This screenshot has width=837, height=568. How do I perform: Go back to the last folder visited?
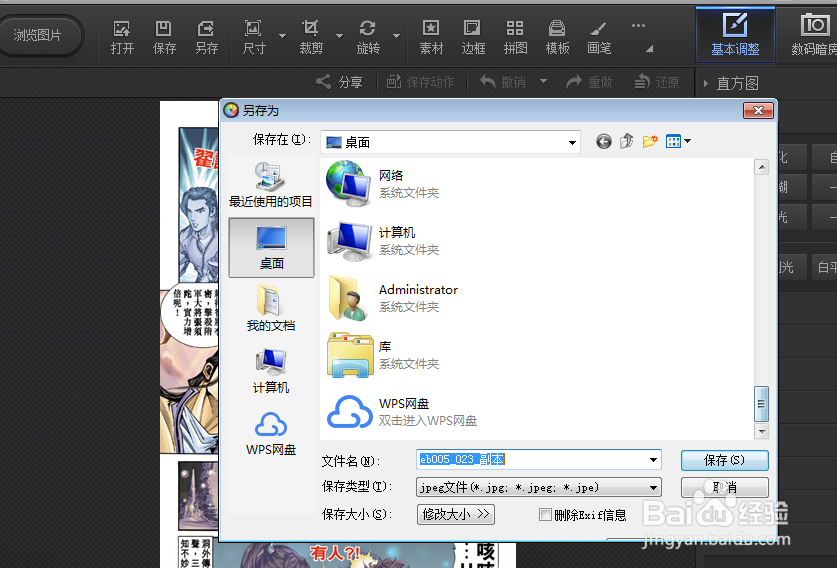tap(604, 141)
